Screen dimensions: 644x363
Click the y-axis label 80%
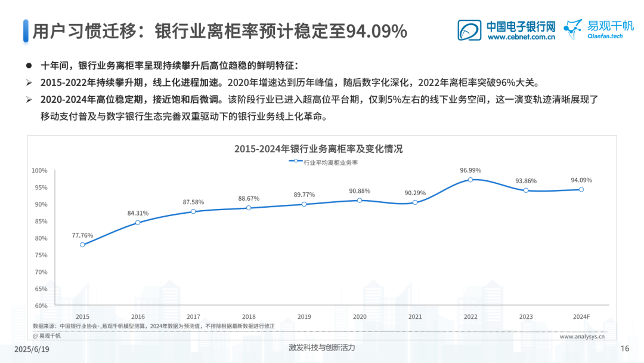41,238
